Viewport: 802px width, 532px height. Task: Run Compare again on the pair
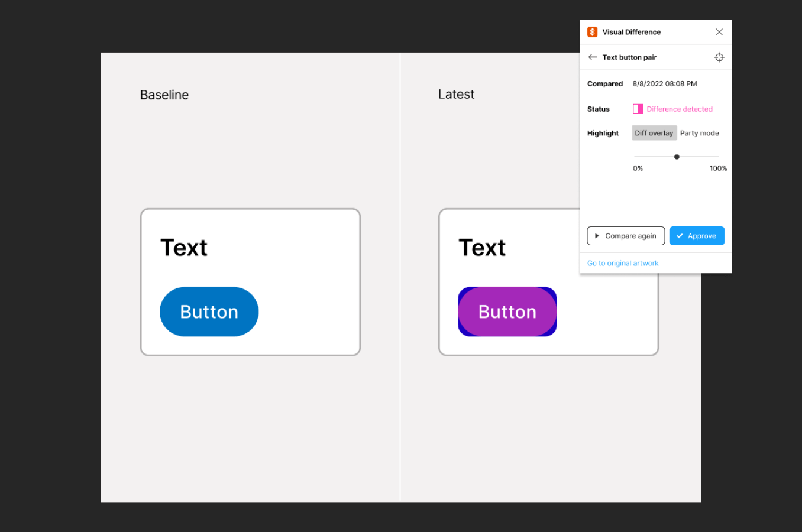point(626,235)
